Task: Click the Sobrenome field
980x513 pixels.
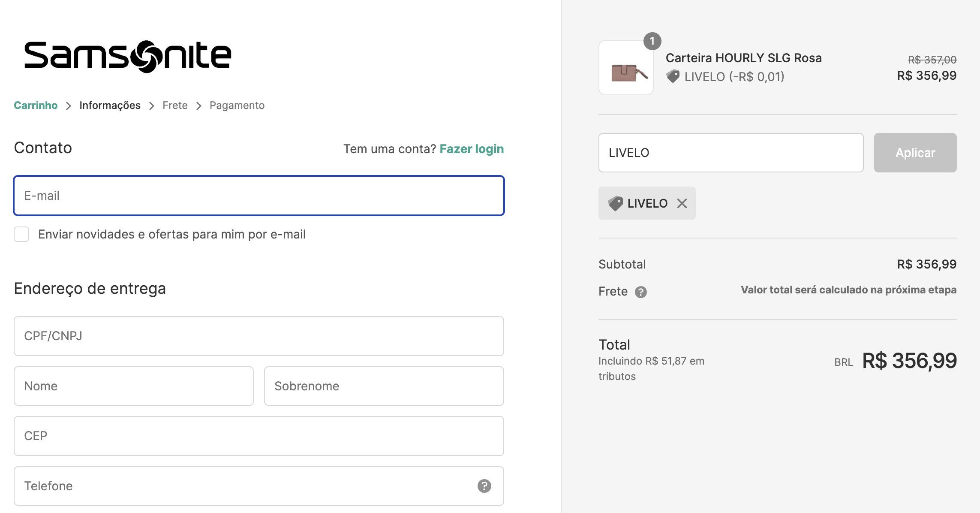Action: pyautogui.click(x=384, y=386)
